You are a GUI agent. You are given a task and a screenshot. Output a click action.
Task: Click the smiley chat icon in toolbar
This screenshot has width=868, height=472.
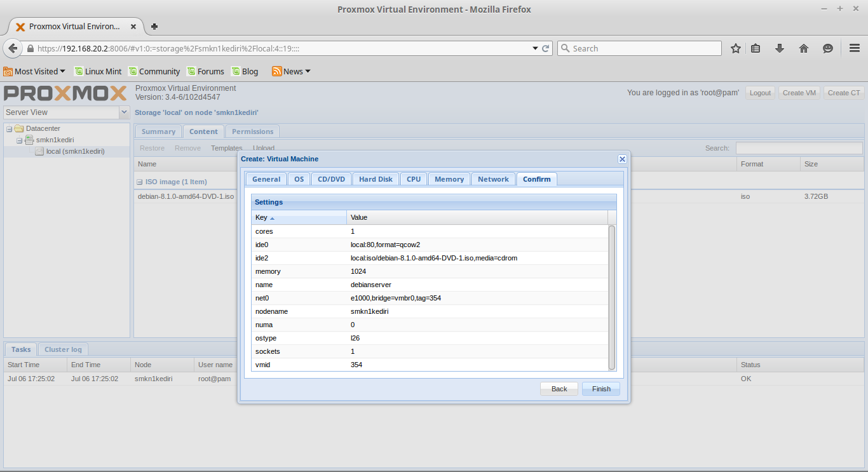point(828,48)
